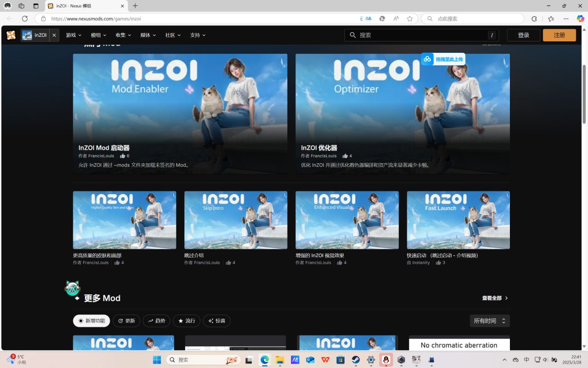Open the tab actions menu icon

click(x=36, y=6)
